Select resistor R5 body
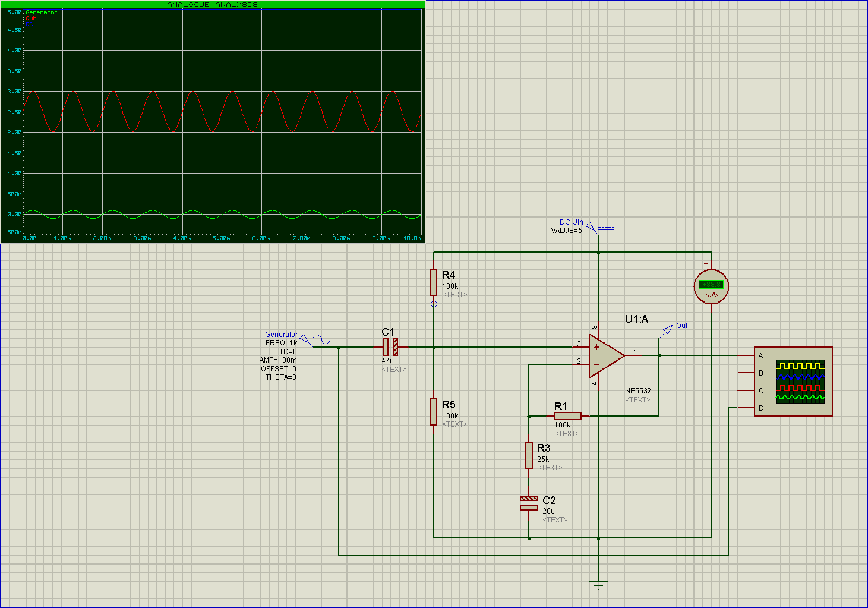This screenshot has width=868, height=608. pos(434,412)
